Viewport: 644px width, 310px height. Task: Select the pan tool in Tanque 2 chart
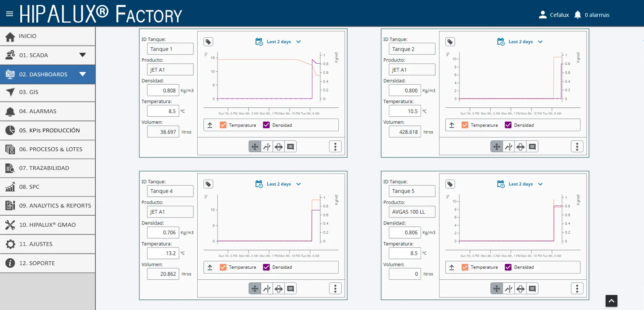pos(497,147)
